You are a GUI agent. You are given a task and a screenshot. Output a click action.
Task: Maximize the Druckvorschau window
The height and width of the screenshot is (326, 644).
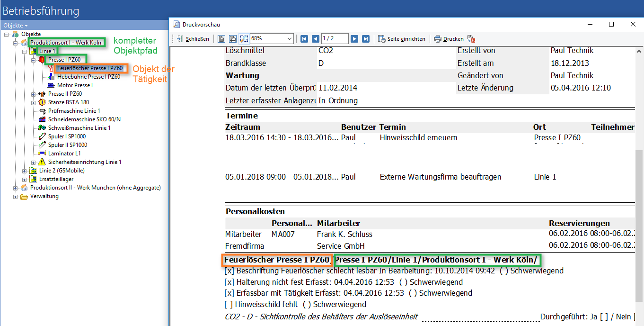click(611, 24)
